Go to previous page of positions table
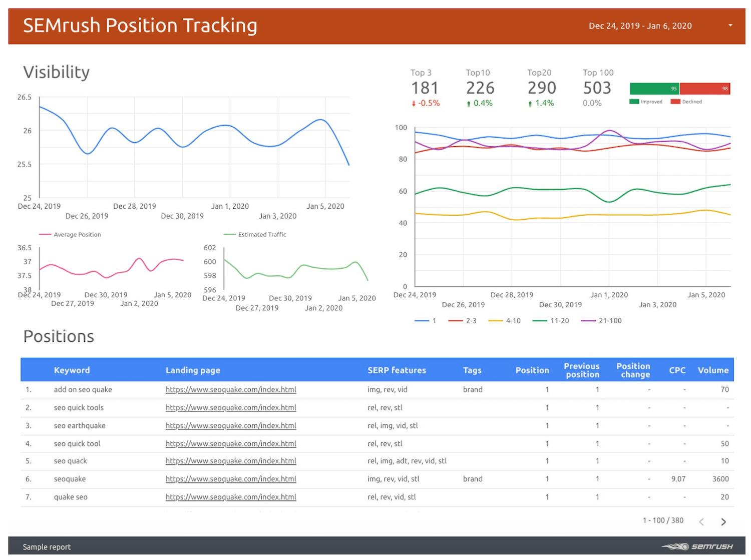 point(701,522)
